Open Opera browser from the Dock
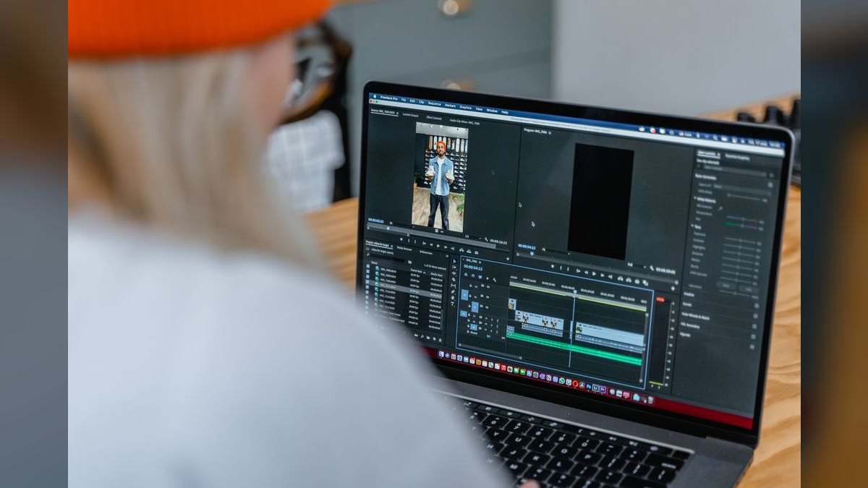The image size is (868, 488). pos(575,383)
